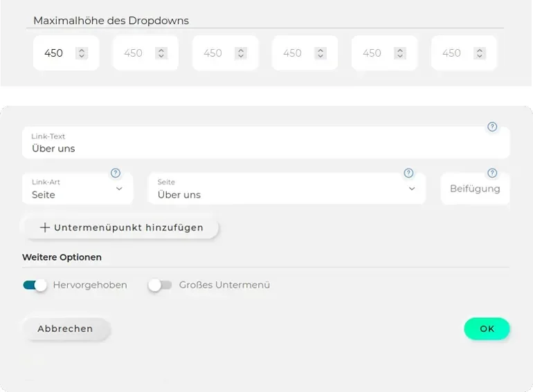The width and height of the screenshot is (533, 392).
Task: Click the Abbrechen button
Action: (x=66, y=329)
